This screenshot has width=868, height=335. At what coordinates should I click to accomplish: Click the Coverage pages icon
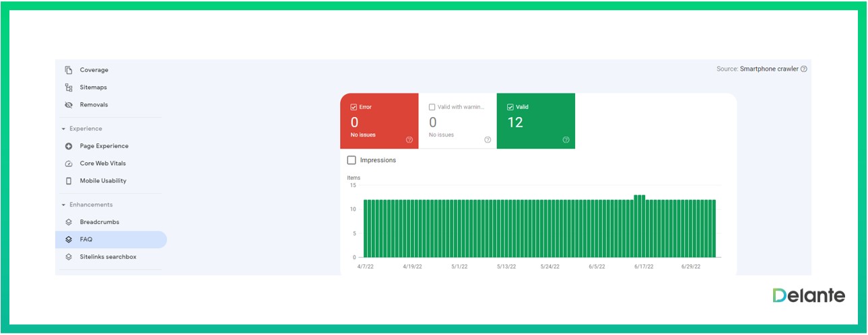coord(69,70)
